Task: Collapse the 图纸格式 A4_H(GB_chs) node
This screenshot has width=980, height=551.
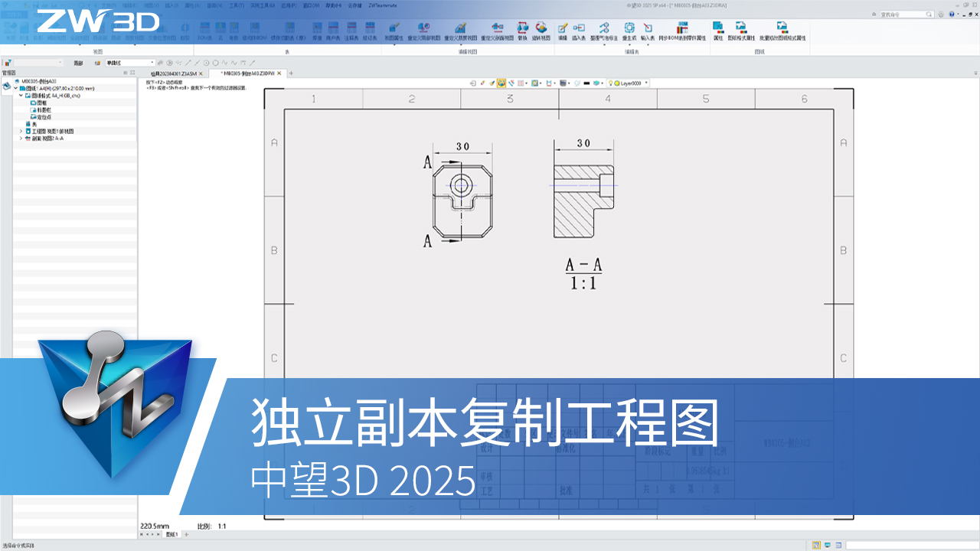Action: pos(21,96)
